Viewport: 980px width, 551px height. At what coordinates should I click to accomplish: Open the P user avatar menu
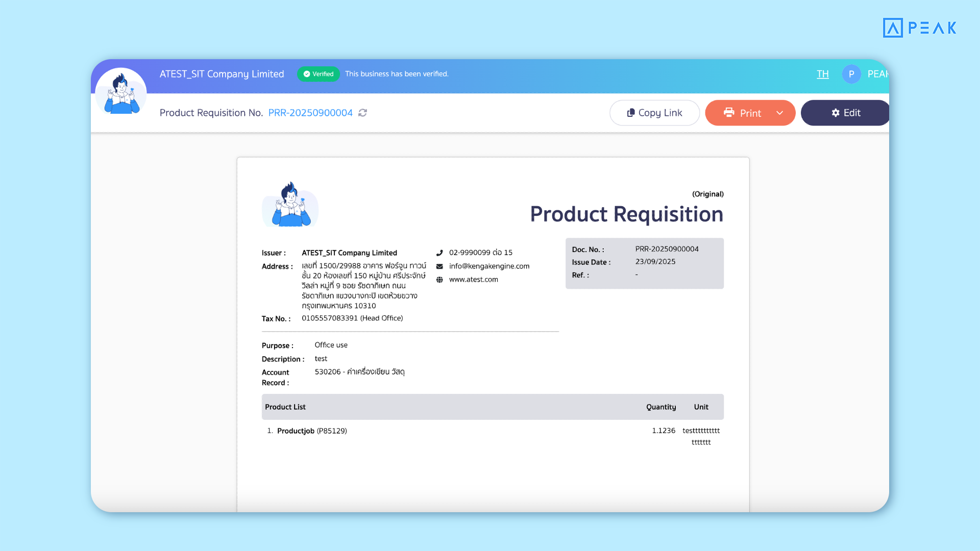tap(851, 74)
